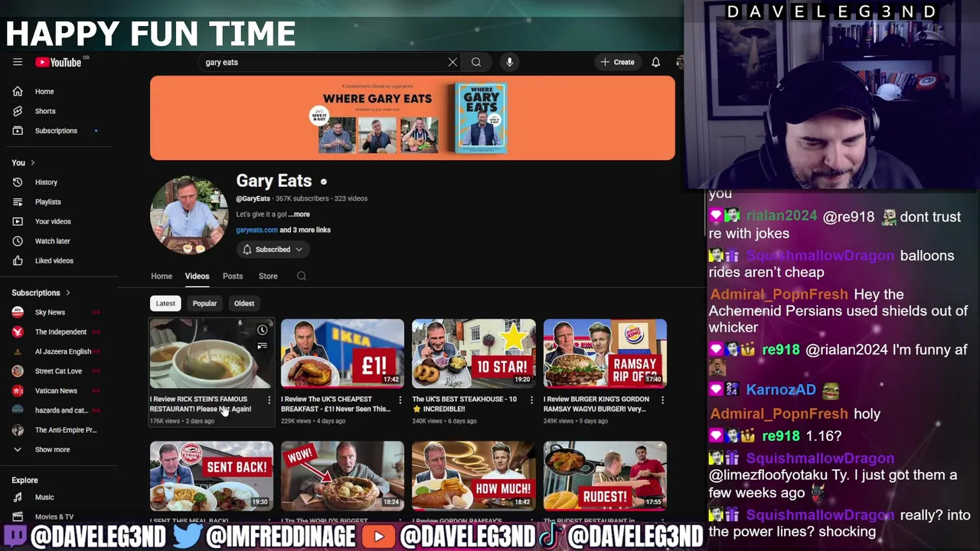Open options menu for Cheapest Breakfast video
Viewport: 980px width, 551px height.
click(x=400, y=399)
